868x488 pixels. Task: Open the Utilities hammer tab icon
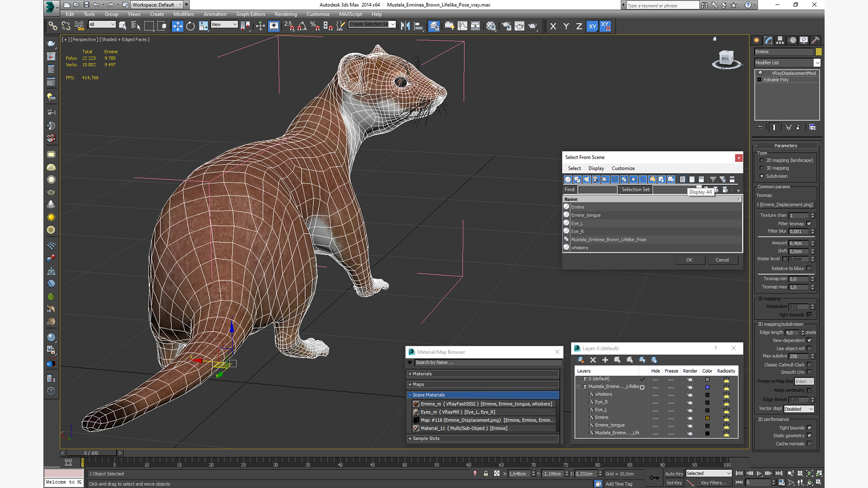(816, 40)
